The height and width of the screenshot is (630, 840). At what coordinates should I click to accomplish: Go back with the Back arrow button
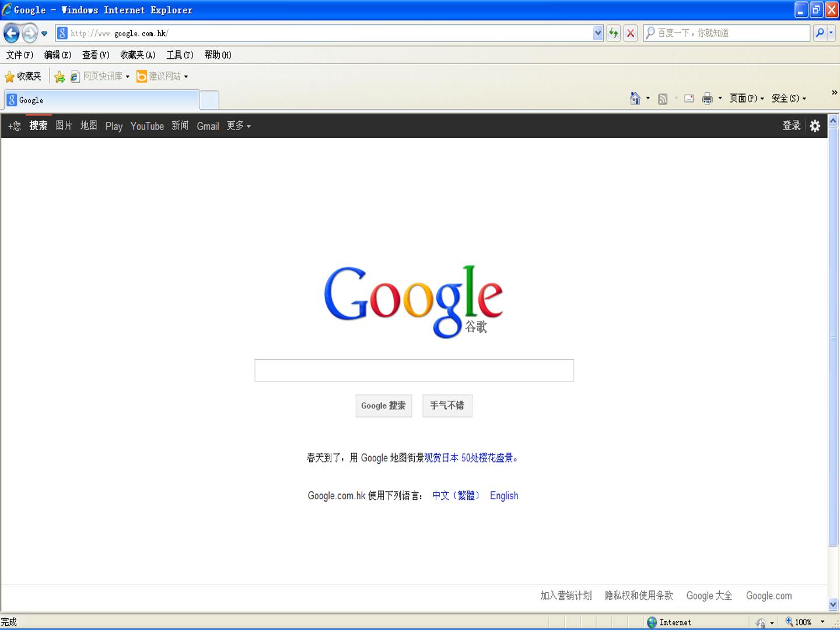(12, 33)
